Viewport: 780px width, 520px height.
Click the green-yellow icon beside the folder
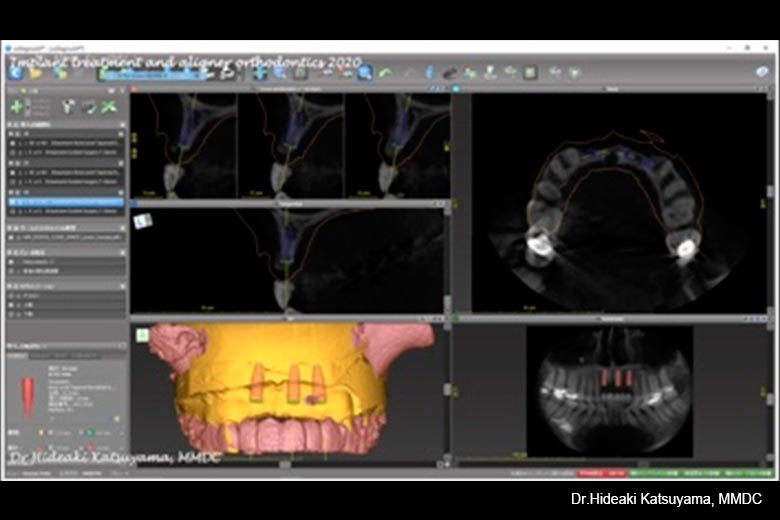pyautogui.click(x=60, y=74)
